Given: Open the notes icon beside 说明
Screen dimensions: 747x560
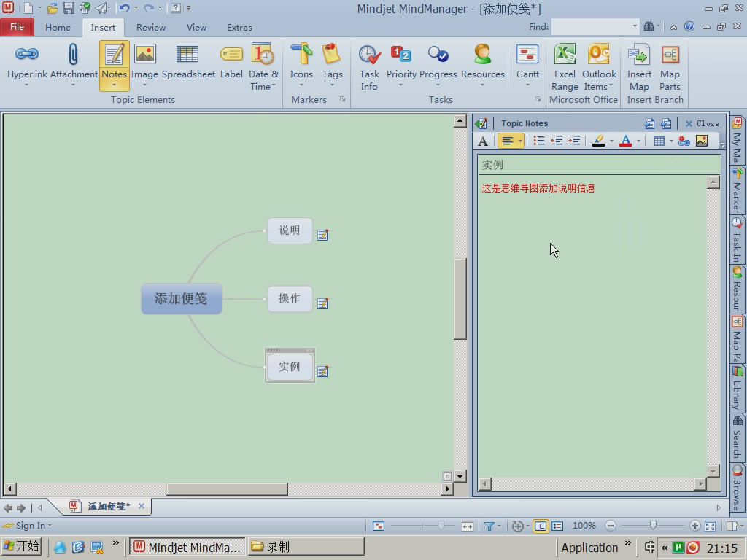Looking at the screenshot, I should (x=322, y=235).
